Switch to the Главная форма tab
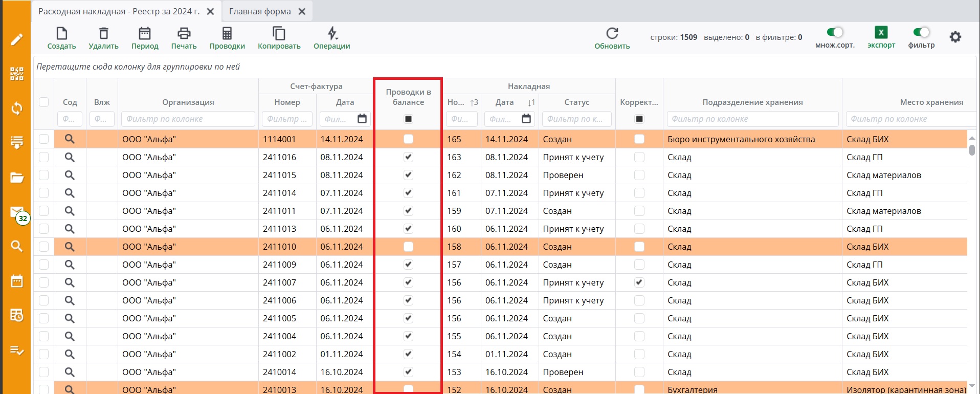 260,11
